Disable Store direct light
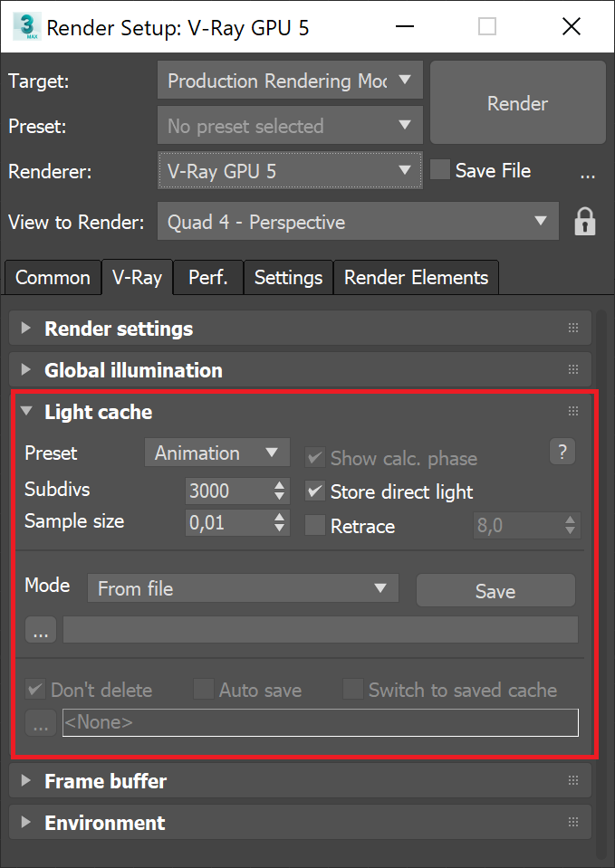 (x=314, y=492)
